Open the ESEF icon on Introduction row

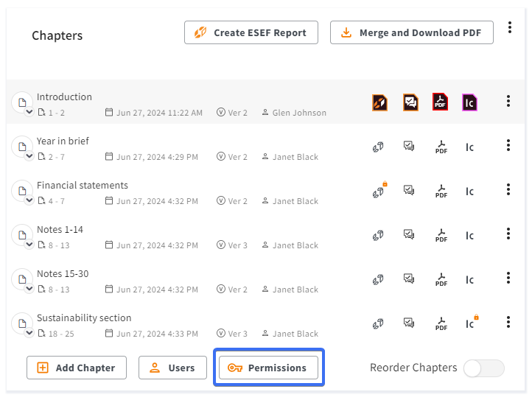pos(379,102)
